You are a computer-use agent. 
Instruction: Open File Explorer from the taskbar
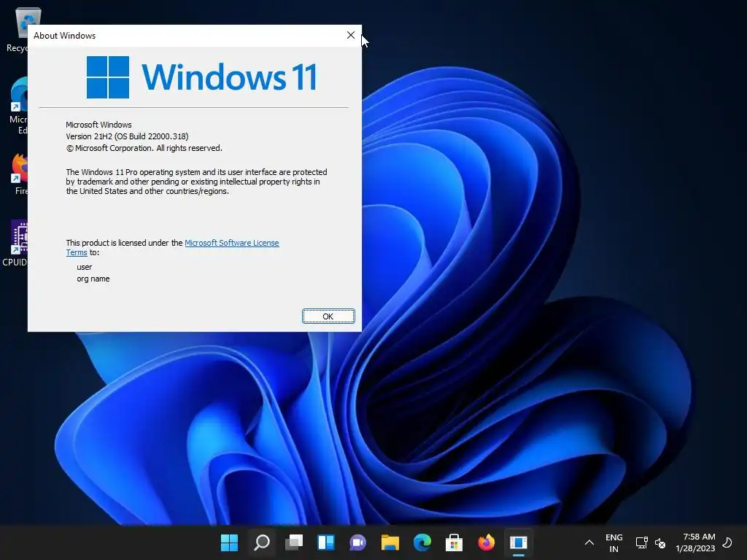click(x=390, y=542)
